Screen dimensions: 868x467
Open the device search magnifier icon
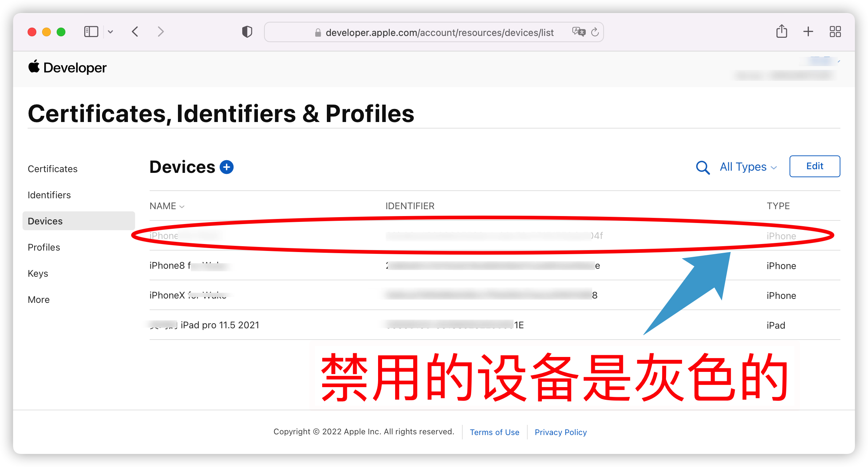[703, 167]
